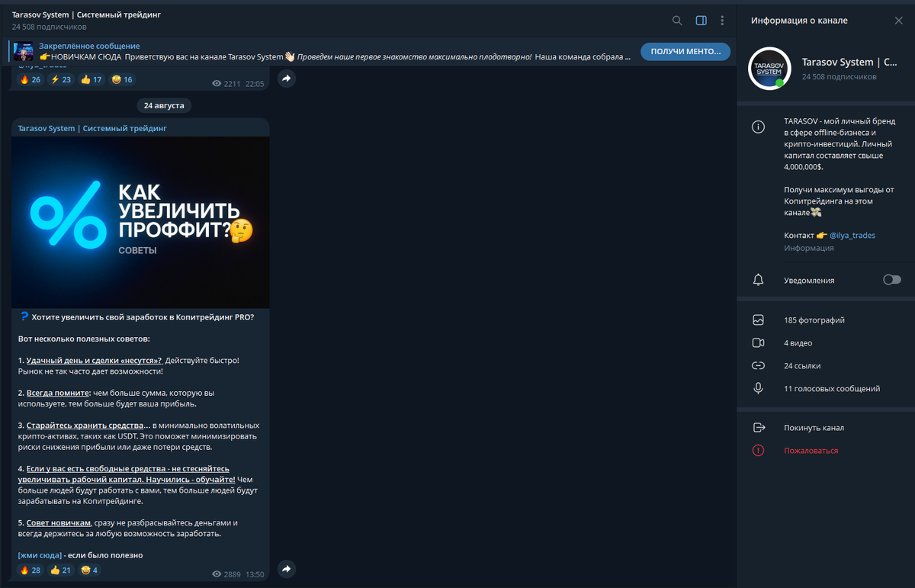Click the 24 августа date badge

164,105
